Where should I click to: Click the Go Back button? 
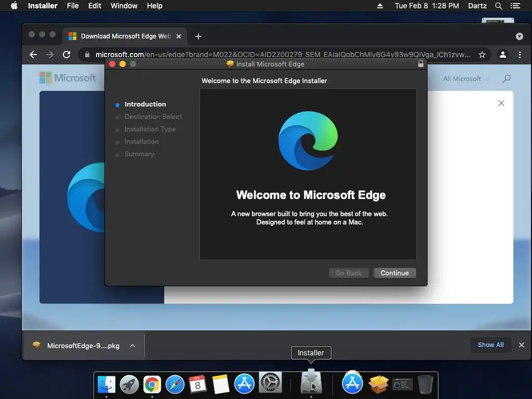349,273
